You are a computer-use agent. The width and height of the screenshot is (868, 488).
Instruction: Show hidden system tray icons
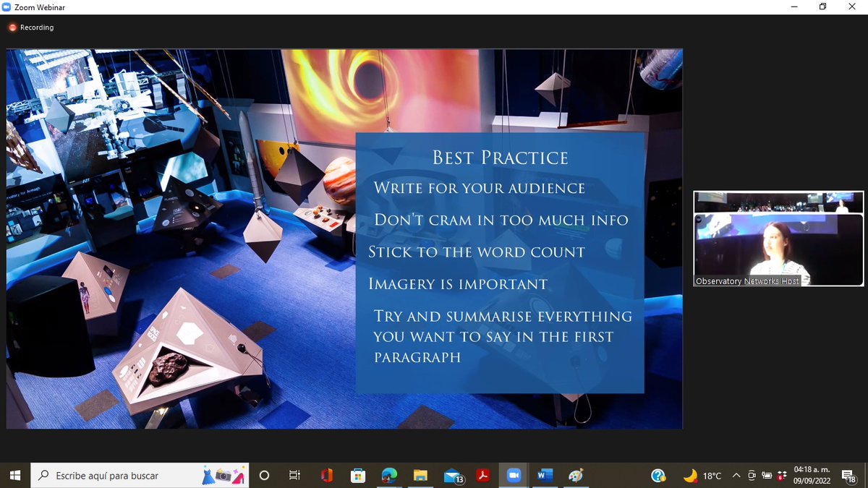tap(736, 476)
